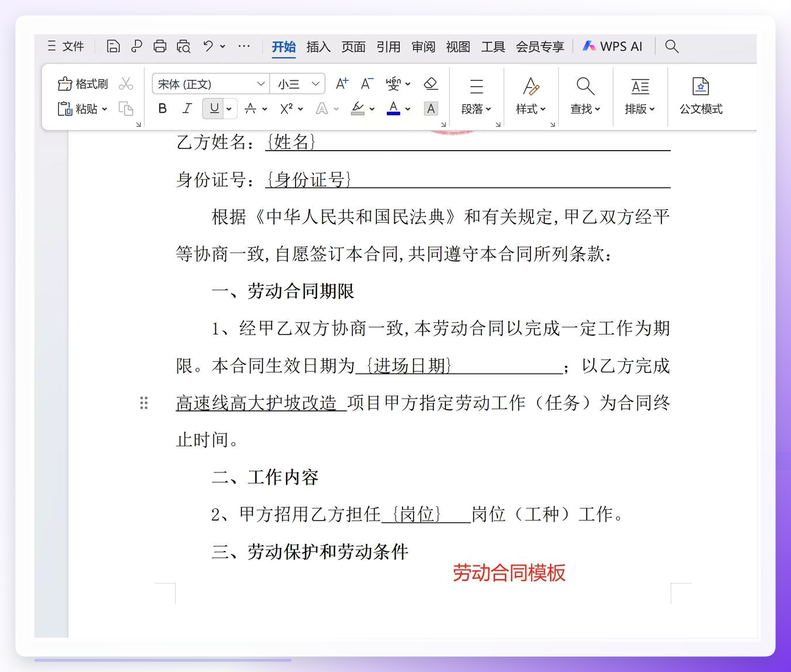Open WPS AI assistant
The height and width of the screenshot is (672, 791).
(613, 47)
